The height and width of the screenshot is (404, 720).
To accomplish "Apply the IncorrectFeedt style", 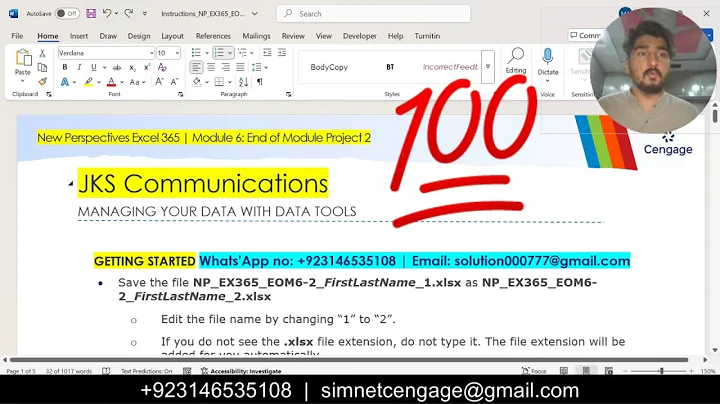I will pos(450,67).
